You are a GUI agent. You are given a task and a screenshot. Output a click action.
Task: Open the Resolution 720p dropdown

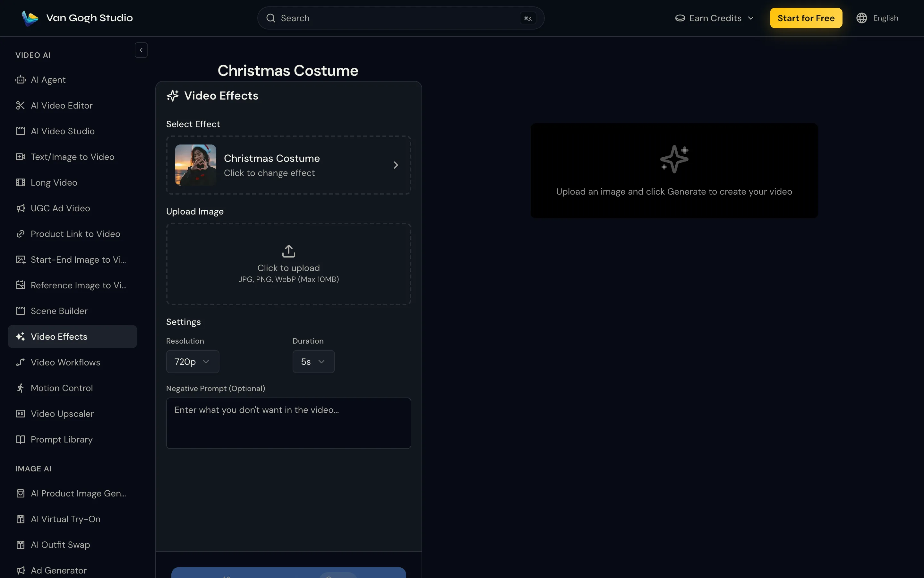193,362
